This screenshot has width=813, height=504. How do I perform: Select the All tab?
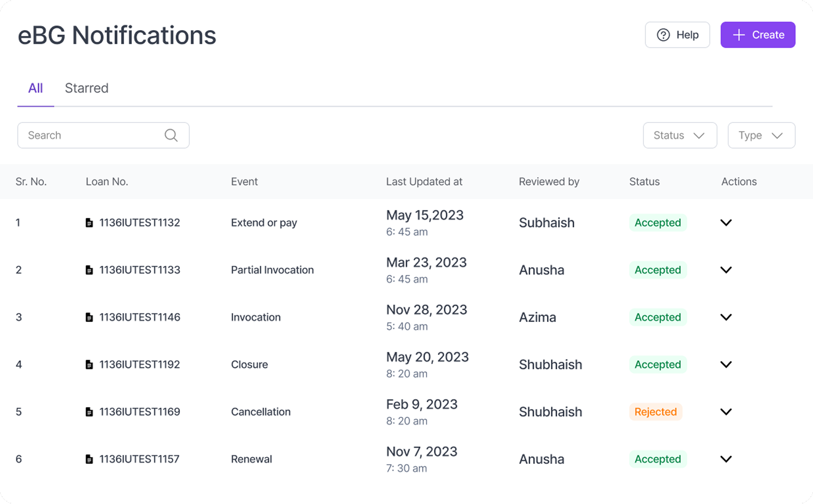35,88
